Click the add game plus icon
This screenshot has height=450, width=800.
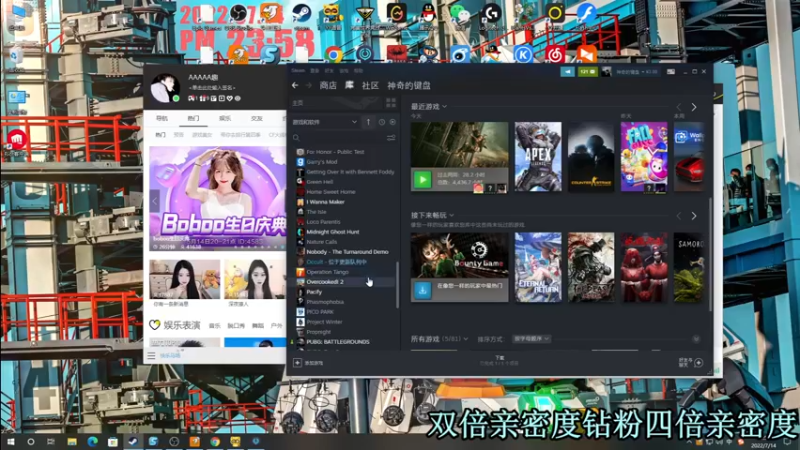coord(297,363)
